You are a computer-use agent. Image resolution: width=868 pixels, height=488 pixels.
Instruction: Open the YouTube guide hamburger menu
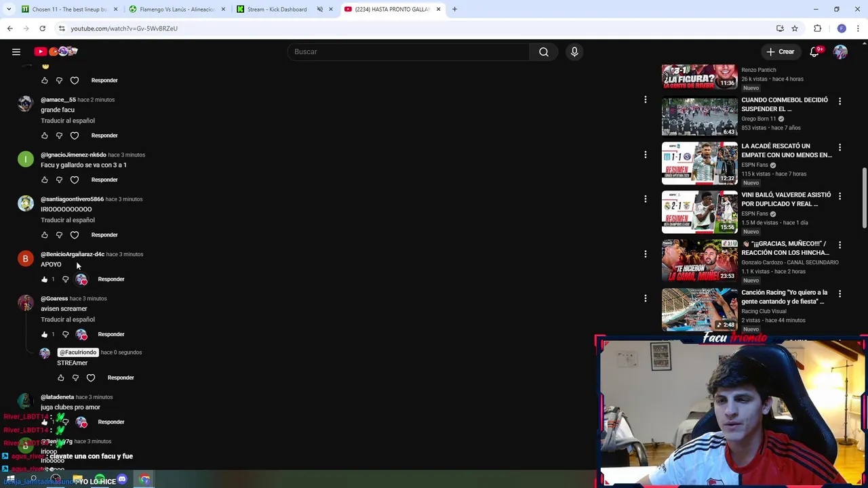pos(16,52)
